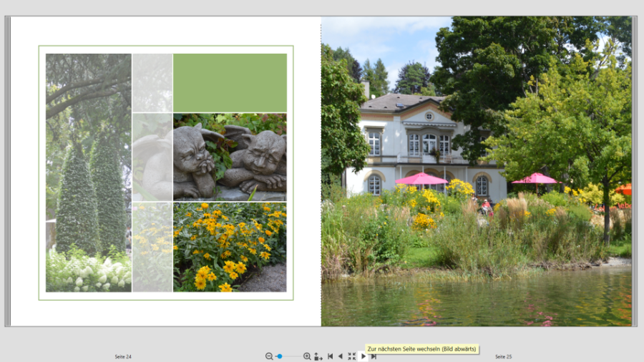644x362 pixels.
Task: Jump to the first page
Action: pos(330,356)
